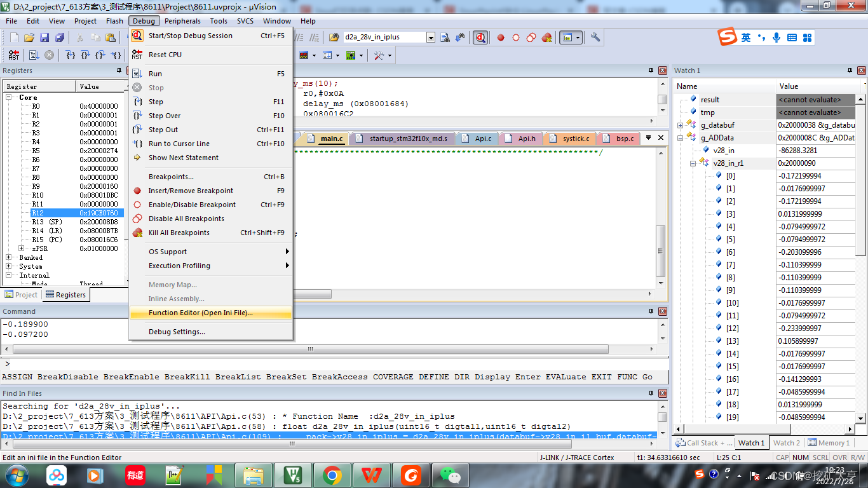The height and width of the screenshot is (488, 868).
Task: Expand the System registers group
Action: [x=10, y=266]
